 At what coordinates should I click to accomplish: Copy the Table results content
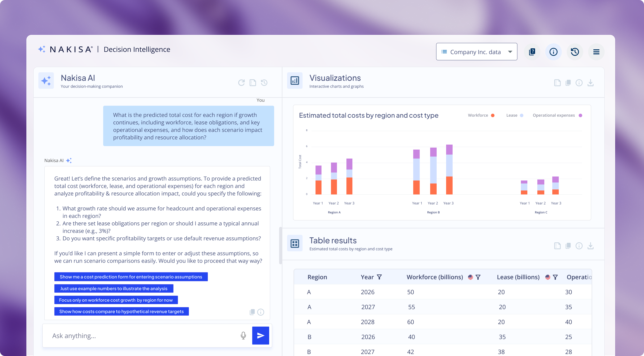[x=568, y=246]
